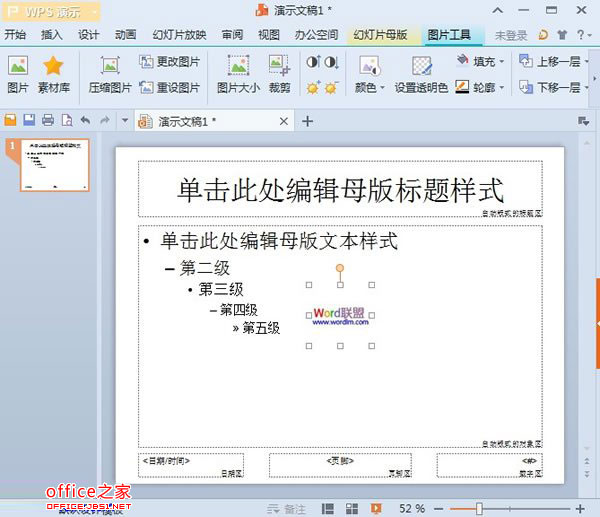600x517 pixels.
Task: Click the redo arrow icon
Action: [x=104, y=121]
